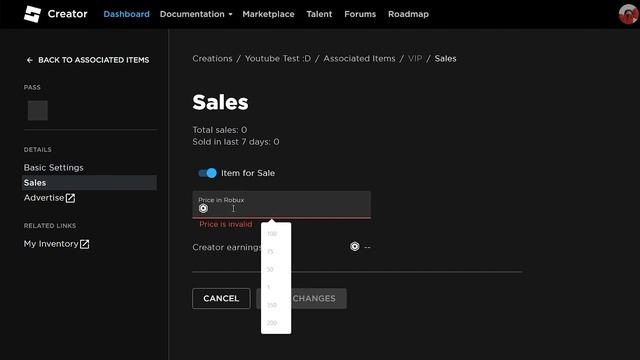Screen dimensions: 640x360
Task: Open the Forums page
Action: pos(360,14)
